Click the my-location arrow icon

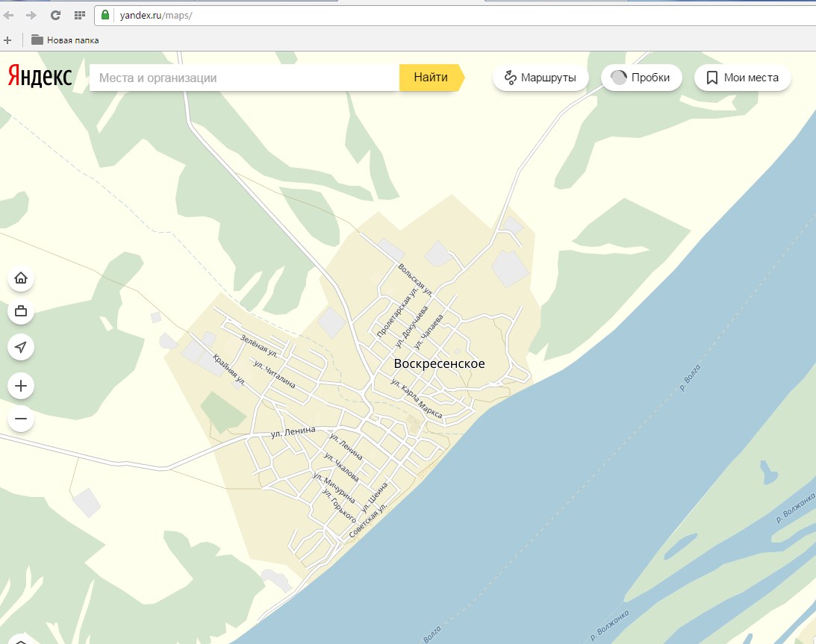21,347
